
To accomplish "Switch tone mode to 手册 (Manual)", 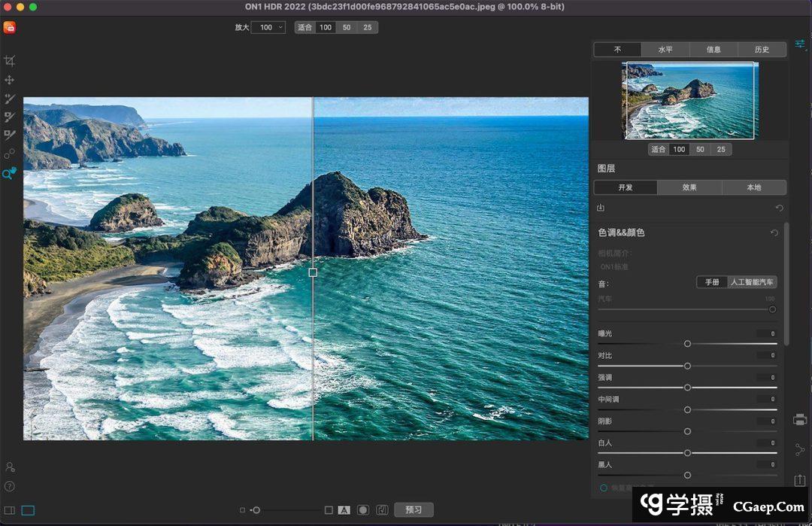I will (711, 282).
